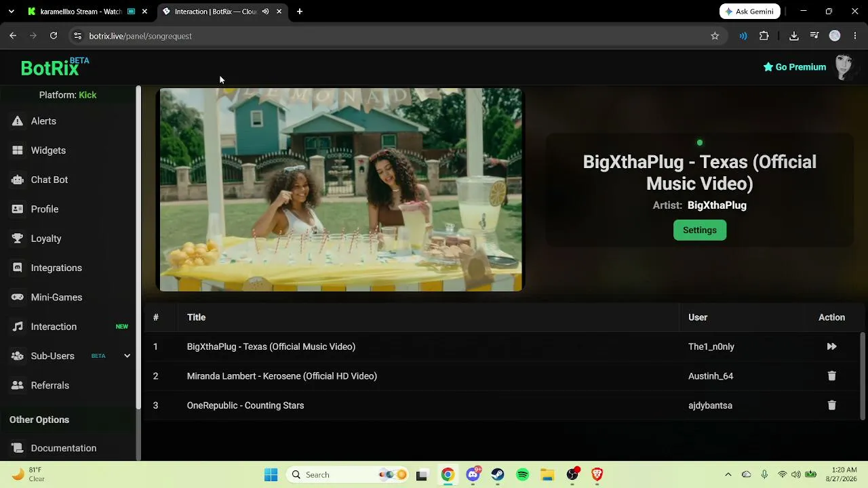Open OBS Studio from the taskbar
The height and width of the screenshot is (488, 868).
[x=572, y=475]
